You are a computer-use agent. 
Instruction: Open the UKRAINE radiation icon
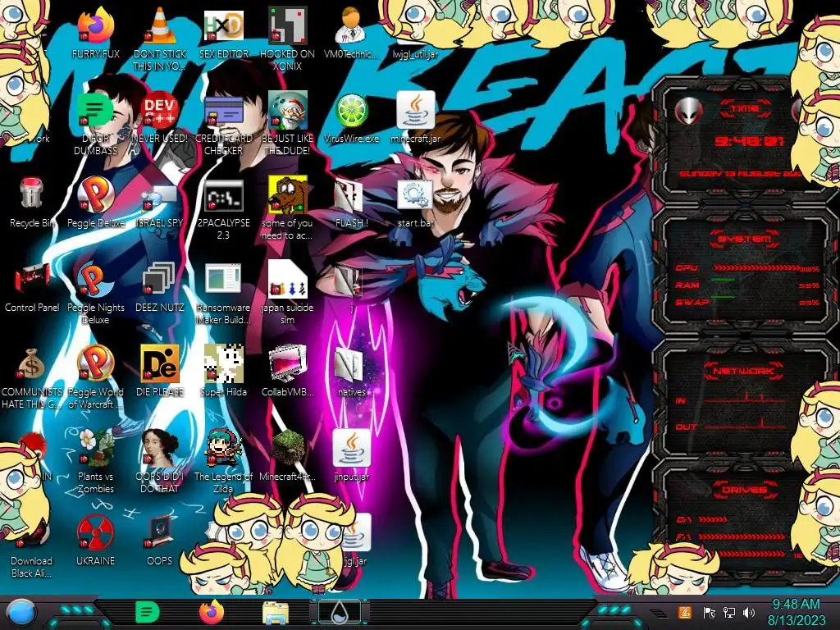pyautogui.click(x=95, y=532)
